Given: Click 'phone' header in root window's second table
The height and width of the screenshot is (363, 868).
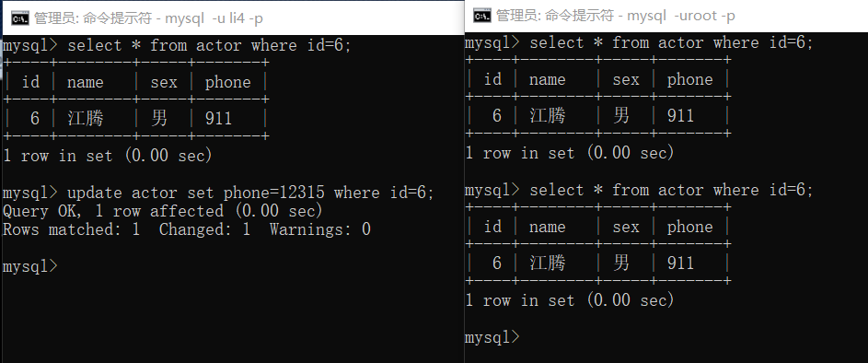Looking at the screenshot, I should tap(690, 228).
